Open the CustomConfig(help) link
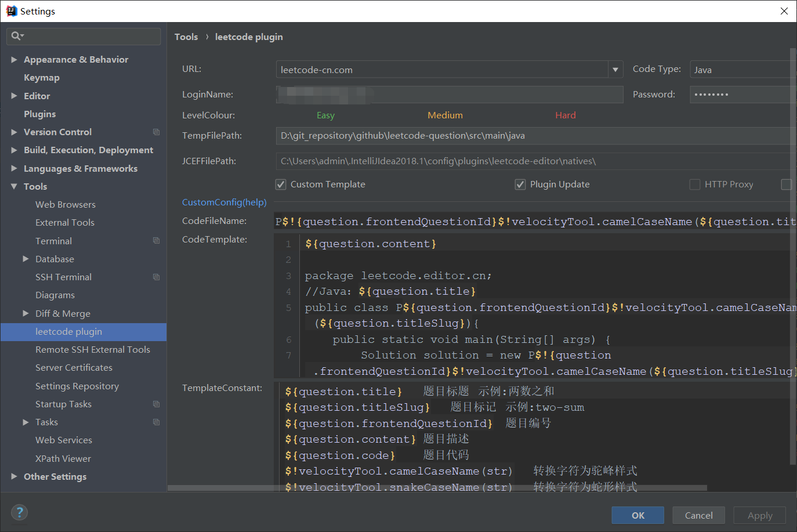 pyautogui.click(x=224, y=202)
